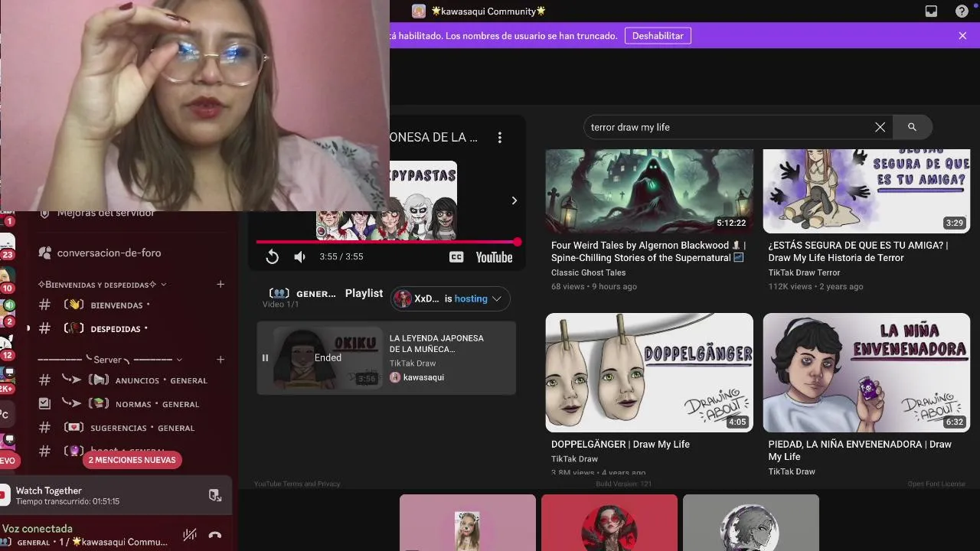The width and height of the screenshot is (980, 551).
Task: Open the video's three-dot options menu
Action: [x=499, y=138]
